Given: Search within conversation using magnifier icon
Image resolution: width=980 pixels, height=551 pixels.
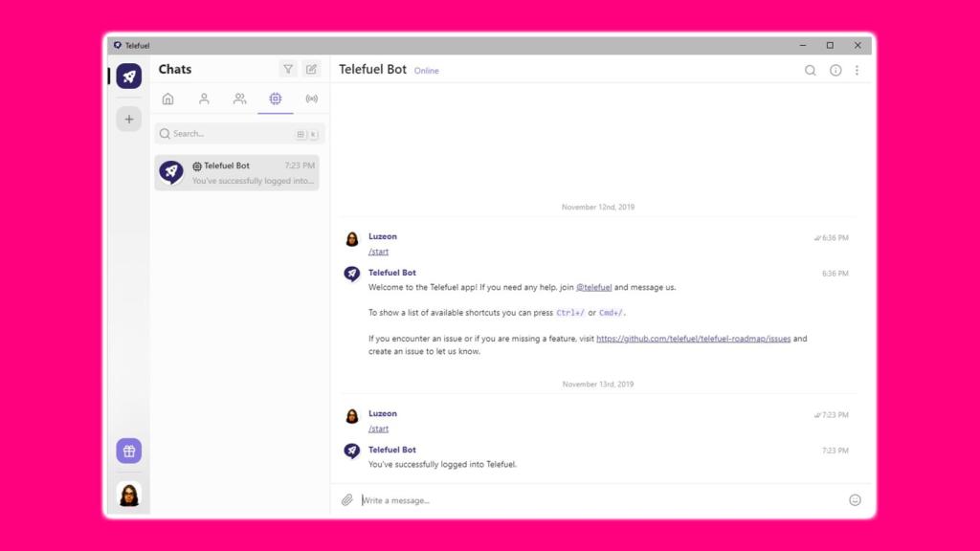Looking at the screenshot, I should (811, 71).
